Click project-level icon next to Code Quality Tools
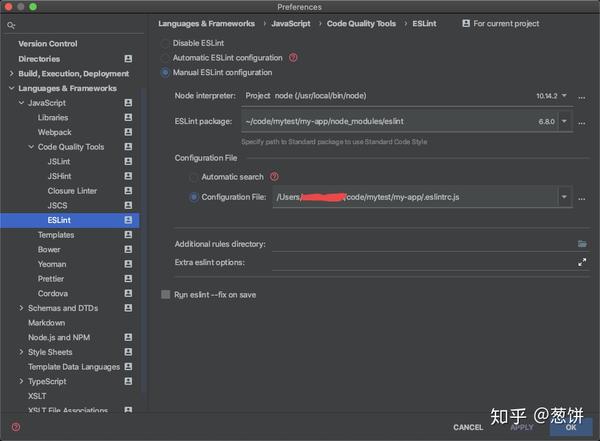Viewport: 600px width, 441px height. [x=128, y=147]
